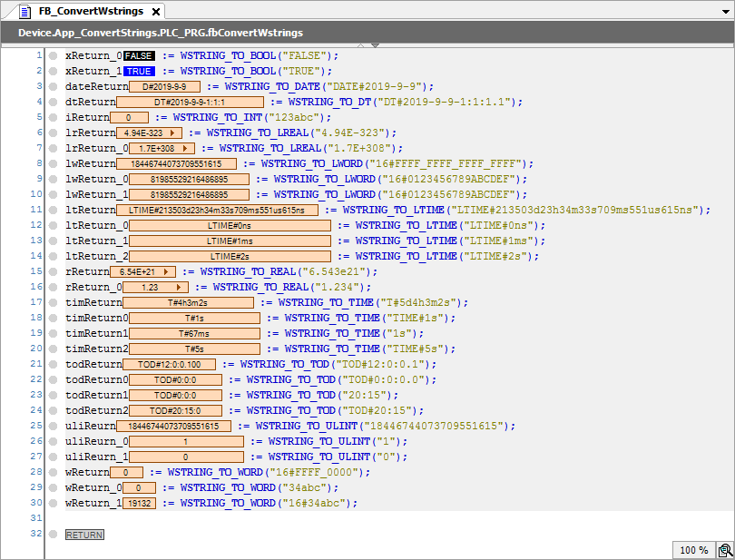The image size is (735, 560).
Task: Open the tab list dropdown arrow
Action: [726, 11]
